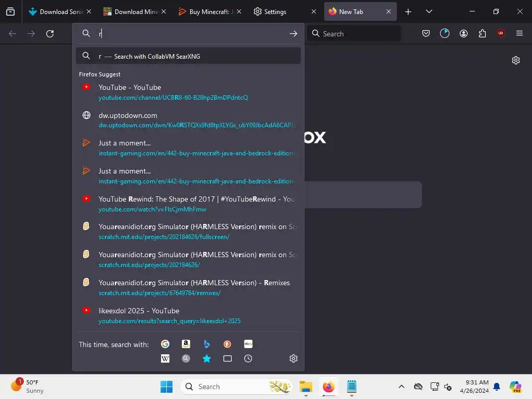Select the New Tab tab
Screen dimensions: 532x399
click(360, 11)
